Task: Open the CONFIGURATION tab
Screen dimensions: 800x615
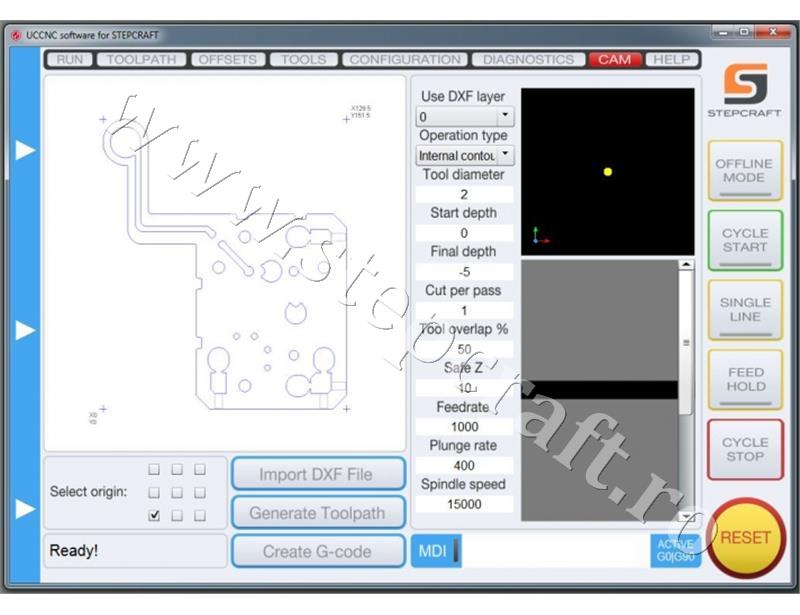Action: pos(405,59)
